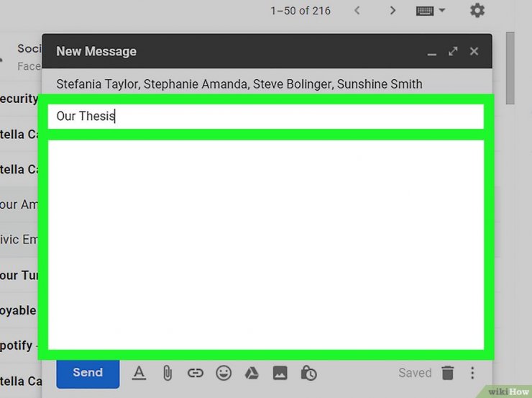Open Gmail settings gear icon
This screenshot has height=398, width=532.
pos(477,11)
